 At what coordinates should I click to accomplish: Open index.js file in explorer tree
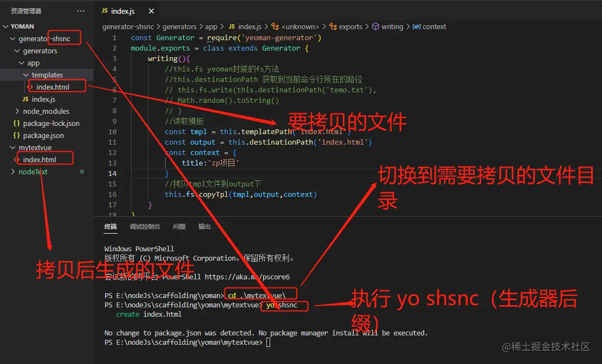tap(43, 99)
